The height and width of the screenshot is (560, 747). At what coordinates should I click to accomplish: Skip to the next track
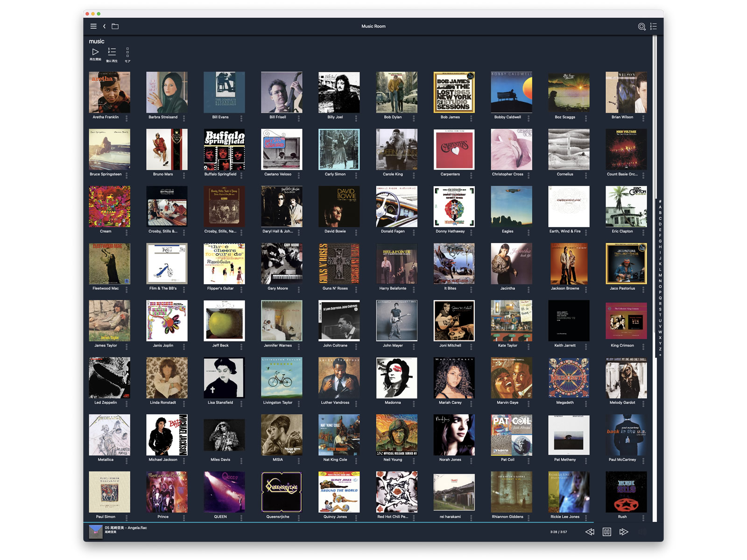pyautogui.click(x=624, y=532)
